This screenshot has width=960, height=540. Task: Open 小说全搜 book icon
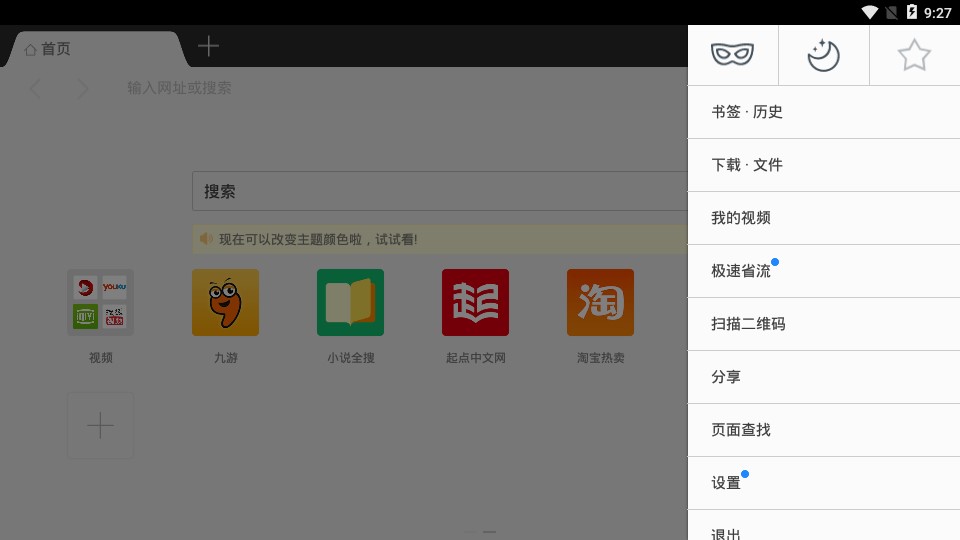[350, 302]
